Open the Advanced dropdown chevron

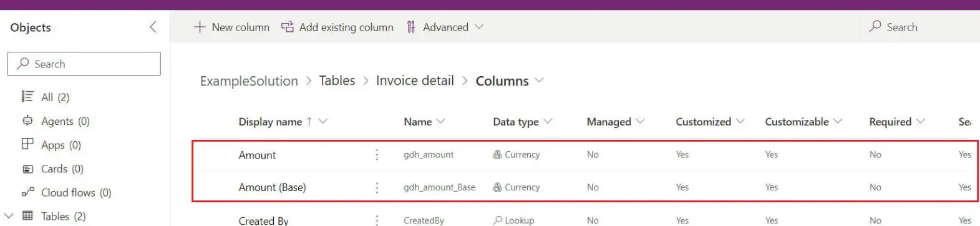click(x=478, y=27)
